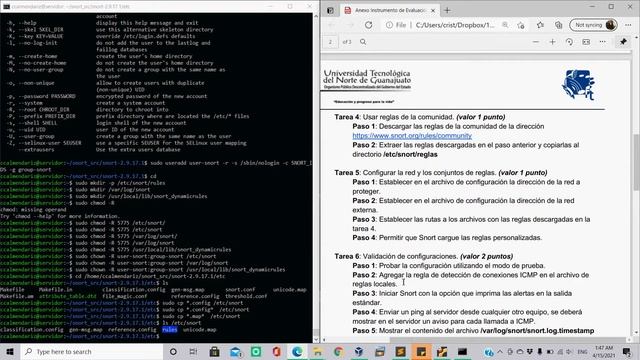Image resolution: width=640 pixels, height=360 pixels.
Task: Click the back arrow in Edge
Action: (331, 25)
